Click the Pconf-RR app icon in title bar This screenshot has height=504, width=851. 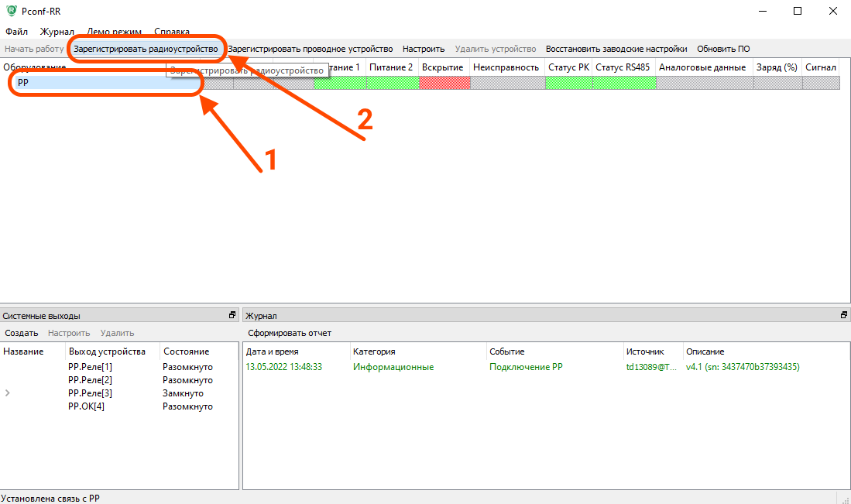pos(10,11)
